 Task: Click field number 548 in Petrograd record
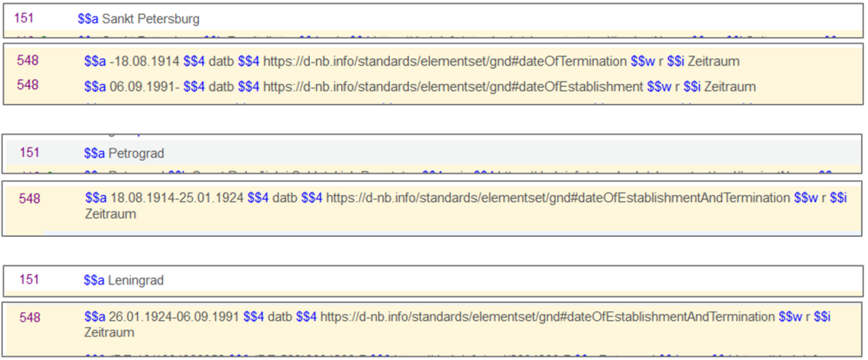30,199
